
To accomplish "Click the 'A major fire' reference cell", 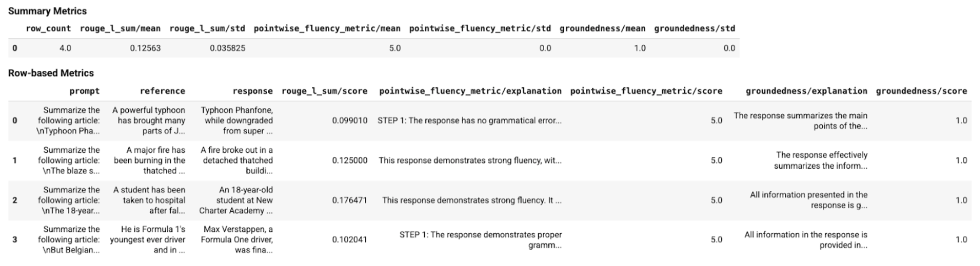I will coord(149,160).
